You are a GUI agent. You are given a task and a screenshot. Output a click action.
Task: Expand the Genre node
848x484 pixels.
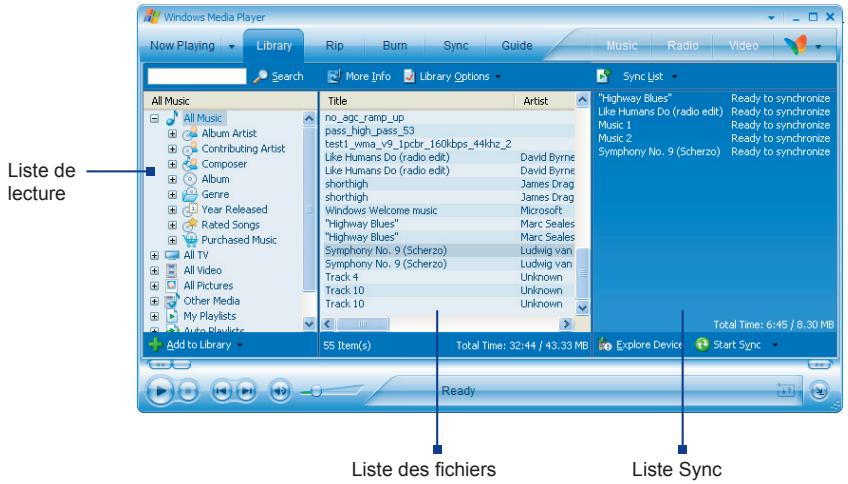(172, 194)
